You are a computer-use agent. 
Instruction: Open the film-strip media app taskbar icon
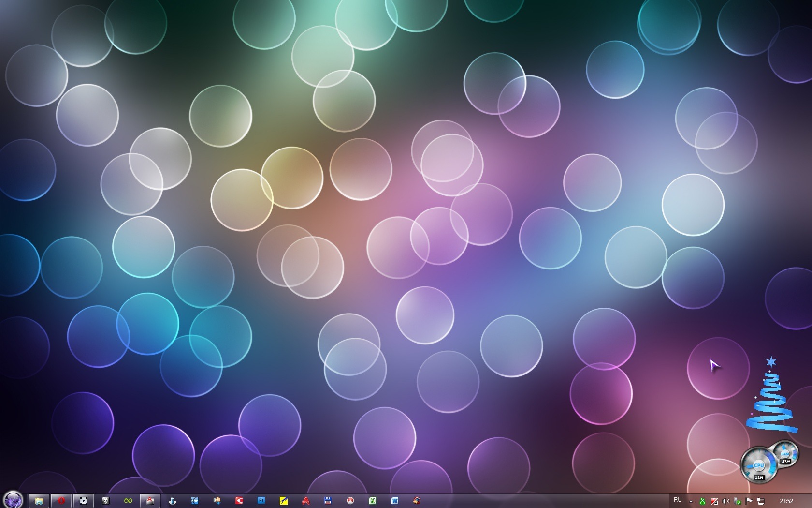tap(84, 501)
